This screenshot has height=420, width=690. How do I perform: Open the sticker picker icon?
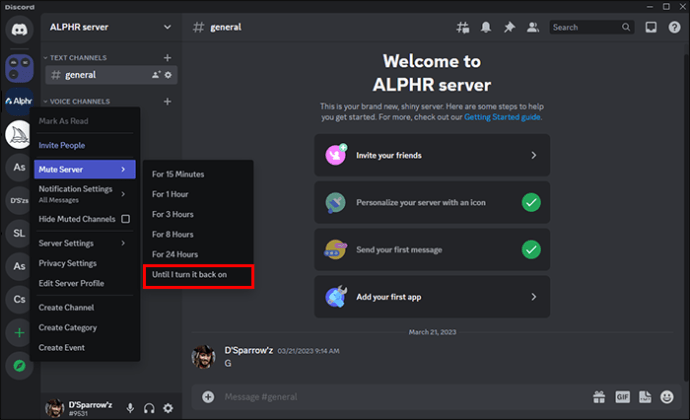645,397
